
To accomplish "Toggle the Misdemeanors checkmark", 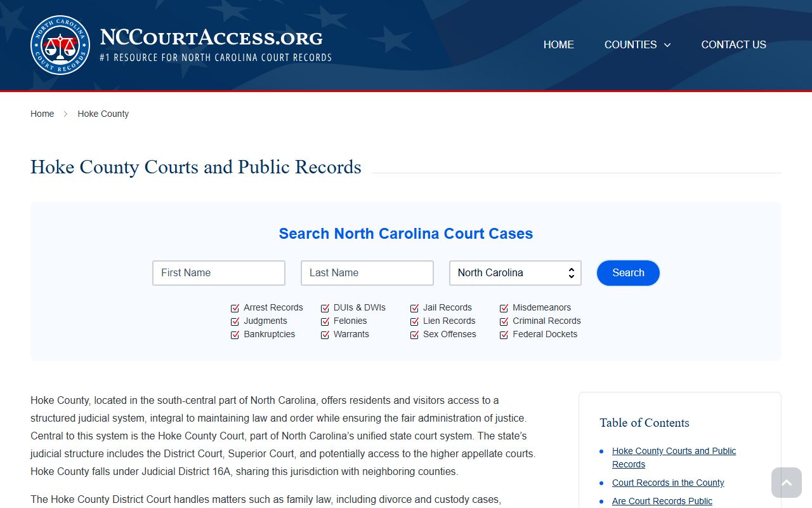I will click(504, 308).
